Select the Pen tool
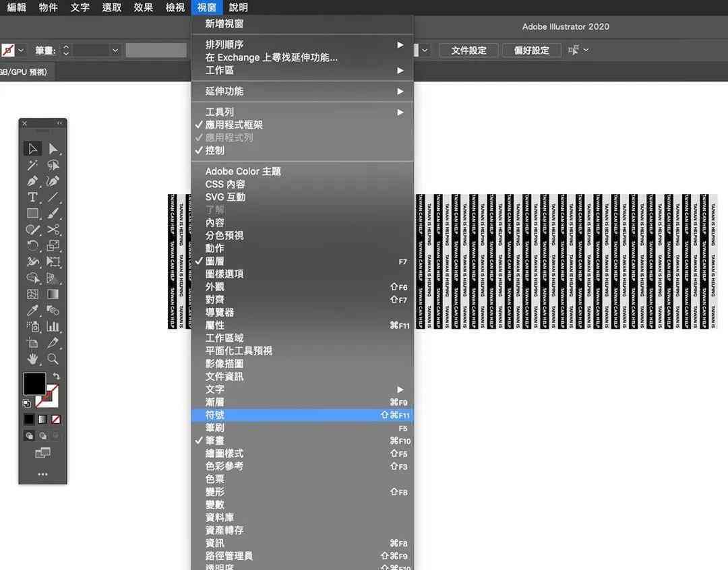The width and height of the screenshot is (728, 570). [x=32, y=181]
